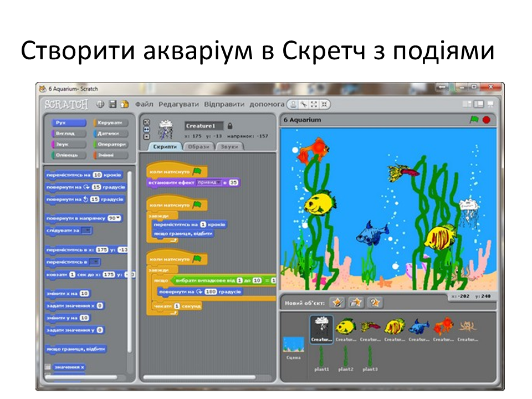Select the jellyfish Creature1 sprite thumbnail
The height and width of the screenshot is (399, 532).
321,329
